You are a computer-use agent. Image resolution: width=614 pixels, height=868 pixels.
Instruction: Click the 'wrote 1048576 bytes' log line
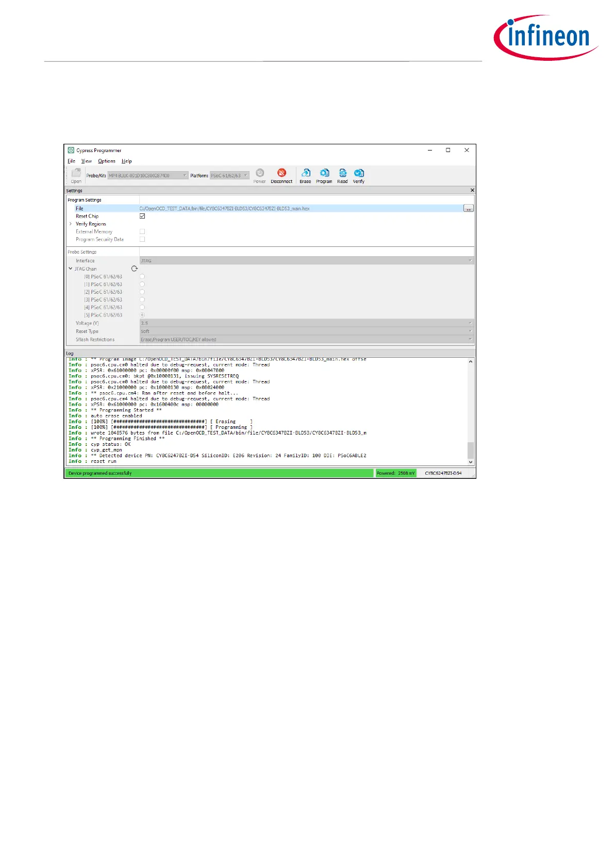(218, 433)
